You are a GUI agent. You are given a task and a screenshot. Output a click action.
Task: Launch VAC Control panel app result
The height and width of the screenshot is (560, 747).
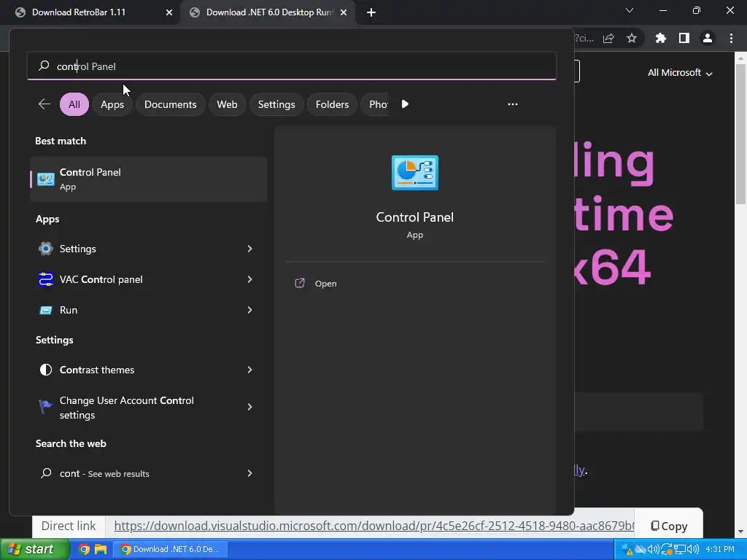pos(149,279)
